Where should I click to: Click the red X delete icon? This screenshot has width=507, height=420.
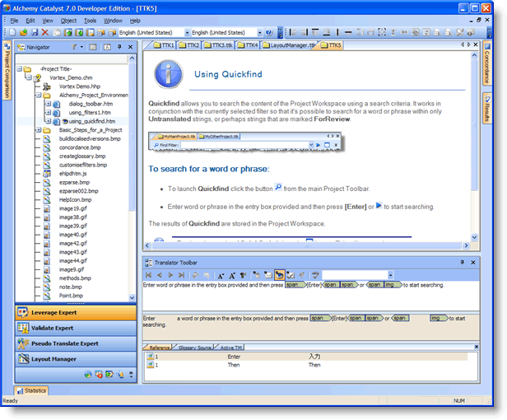click(x=45, y=32)
